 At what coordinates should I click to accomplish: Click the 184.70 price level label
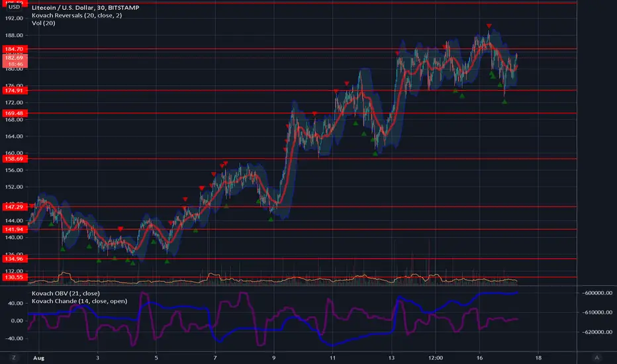pyautogui.click(x=15, y=49)
